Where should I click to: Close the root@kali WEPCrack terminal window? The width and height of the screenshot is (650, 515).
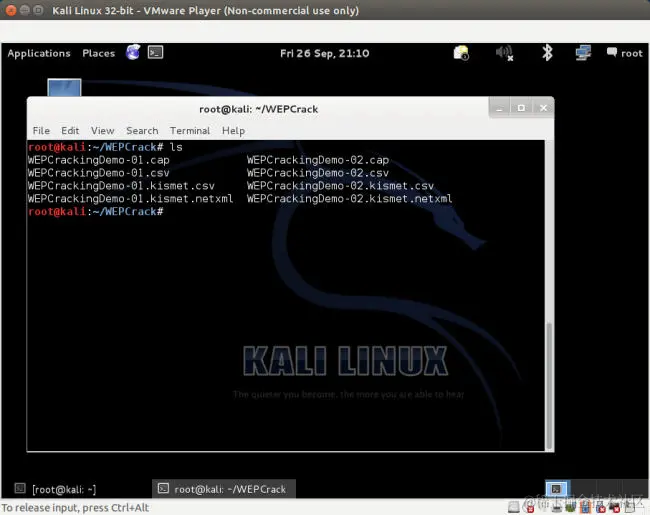pos(543,108)
